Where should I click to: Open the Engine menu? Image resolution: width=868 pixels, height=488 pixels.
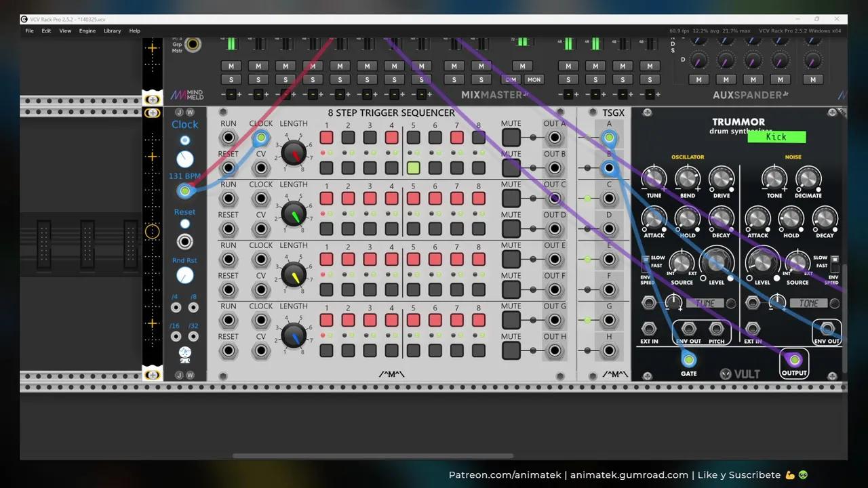(87, 30)
